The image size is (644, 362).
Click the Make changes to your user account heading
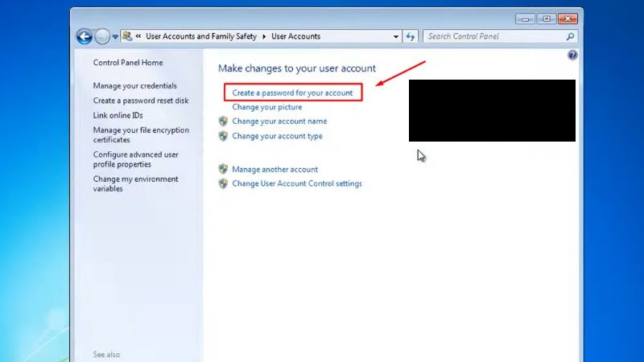296,68
